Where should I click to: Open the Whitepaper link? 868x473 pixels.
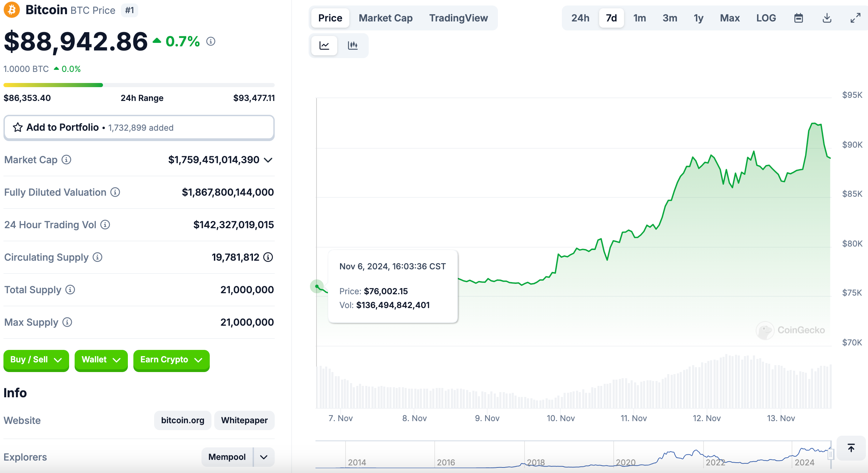point(244,420)
